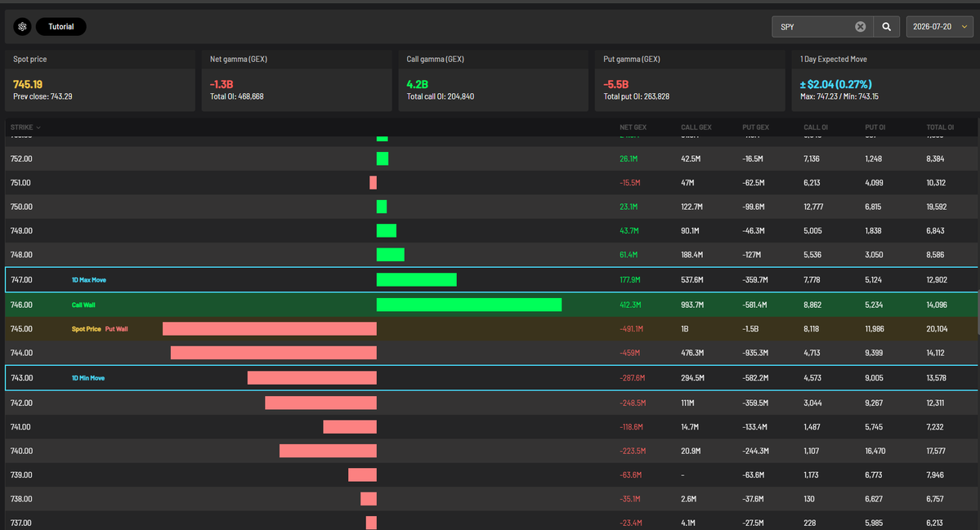This screenshot has width=980, height=530.
Task: Click the -287.6M net GEX value
Action: 632,377
